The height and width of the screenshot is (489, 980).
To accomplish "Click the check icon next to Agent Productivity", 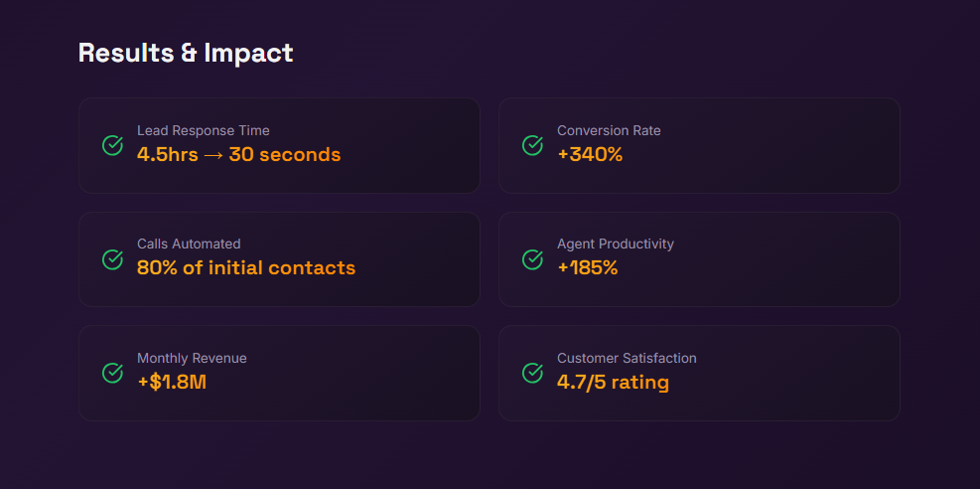I will 533,259.
